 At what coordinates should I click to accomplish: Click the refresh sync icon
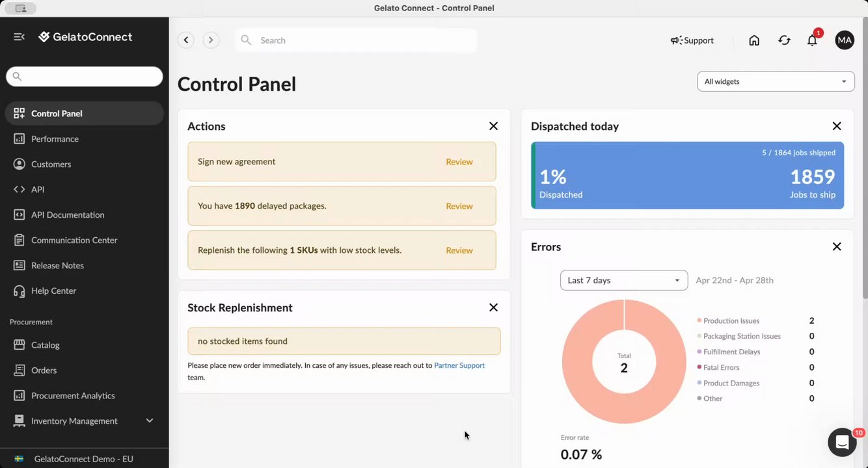784,40
